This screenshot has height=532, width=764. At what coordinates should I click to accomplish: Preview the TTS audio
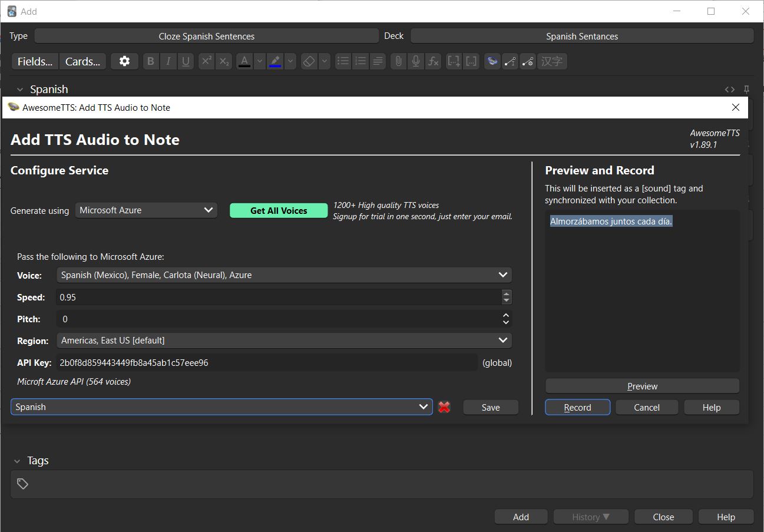(642, 386)
